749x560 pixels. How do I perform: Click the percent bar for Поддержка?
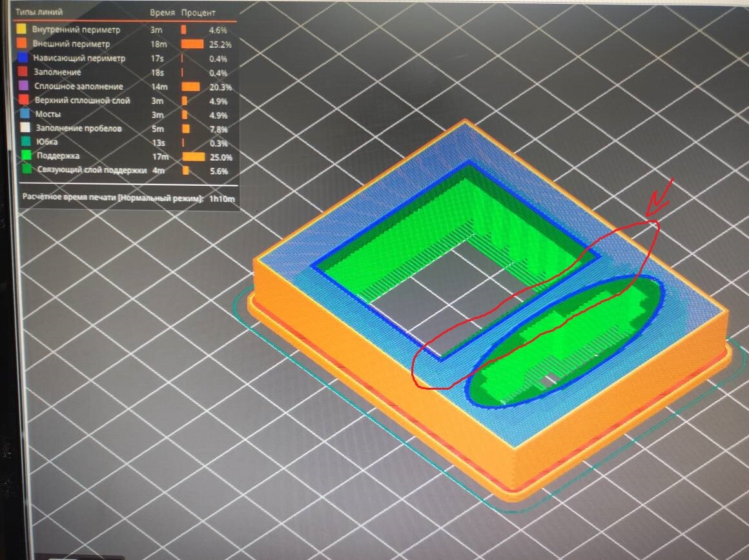(194, 157)
